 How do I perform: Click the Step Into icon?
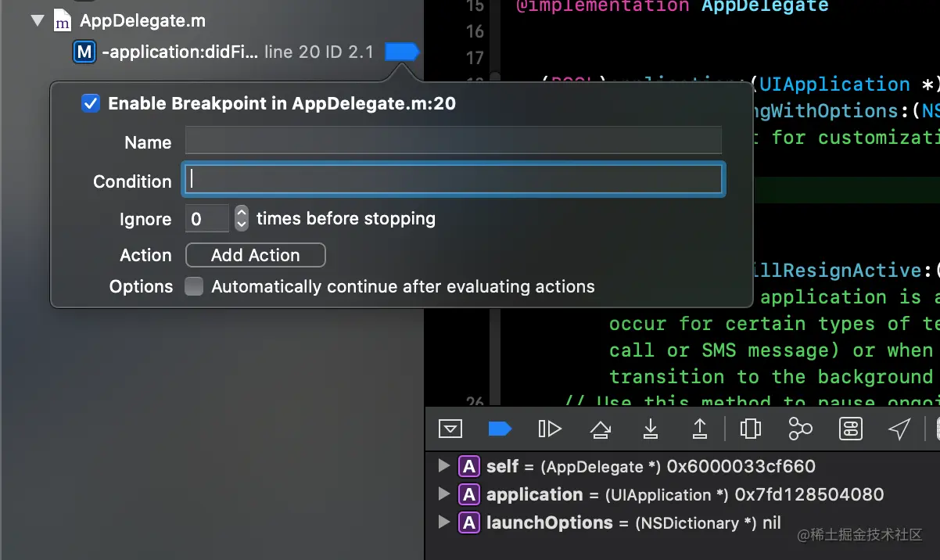650,429
